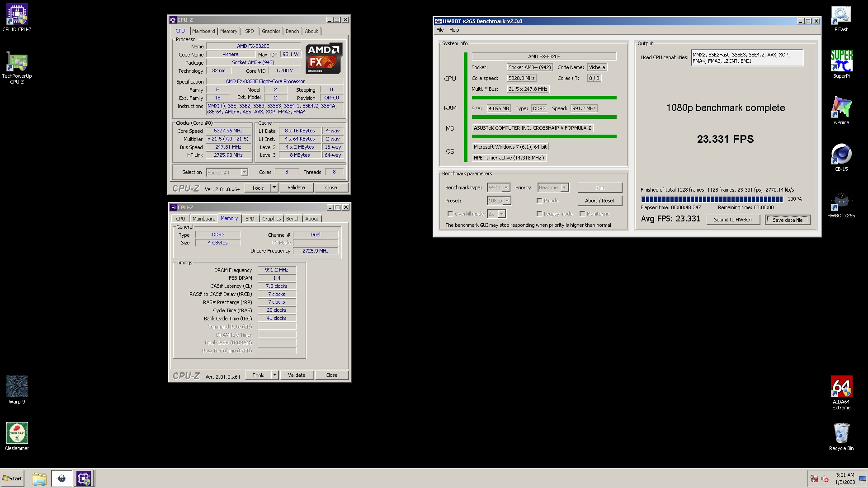Click Validate in top CPU-Z window
This screenshot has width=868, height=488.
click(296, 188)
